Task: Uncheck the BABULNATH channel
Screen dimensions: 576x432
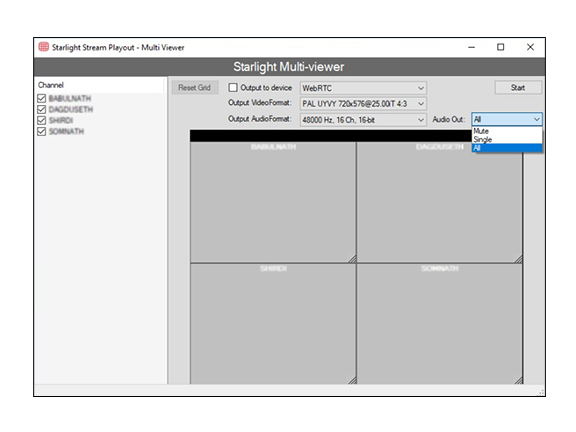Action: click(x=42, y=98)
